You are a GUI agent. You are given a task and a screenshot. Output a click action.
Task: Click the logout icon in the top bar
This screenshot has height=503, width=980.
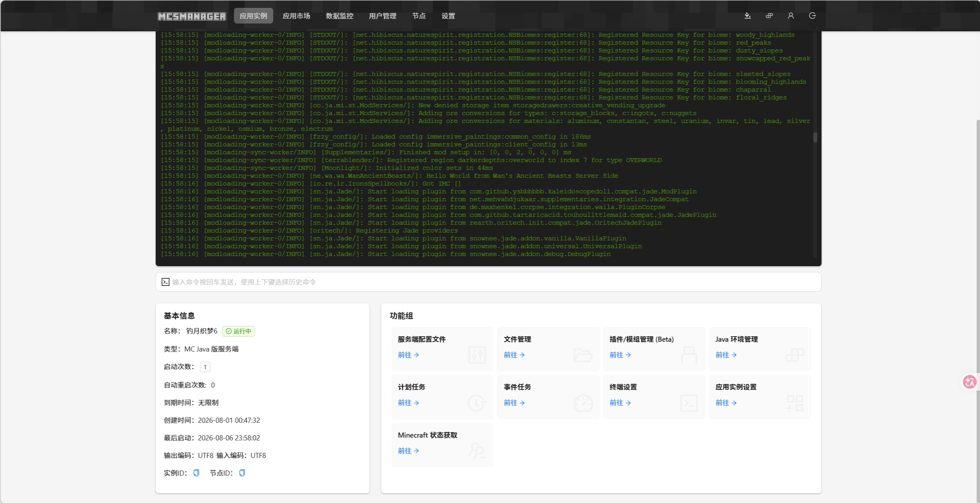click(x=812, y=16)
